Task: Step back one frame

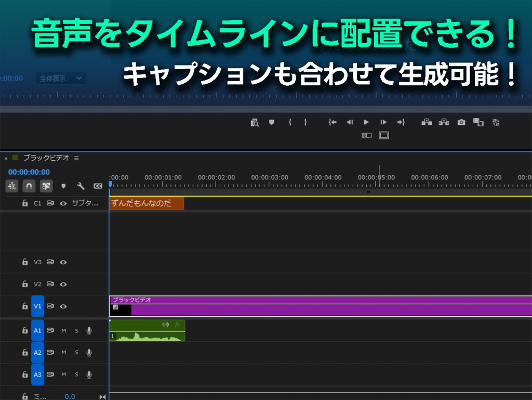Action: coord(350,122)
